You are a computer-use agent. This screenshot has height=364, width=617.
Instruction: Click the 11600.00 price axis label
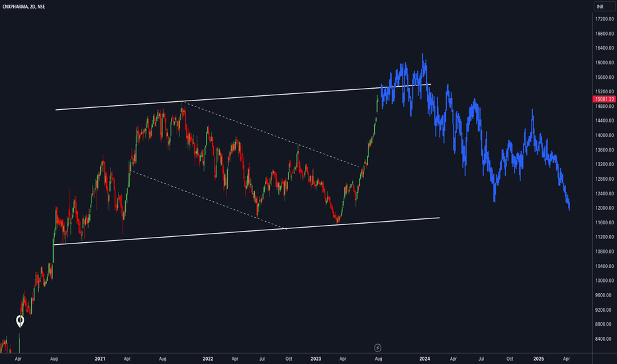tap(604, 223)
